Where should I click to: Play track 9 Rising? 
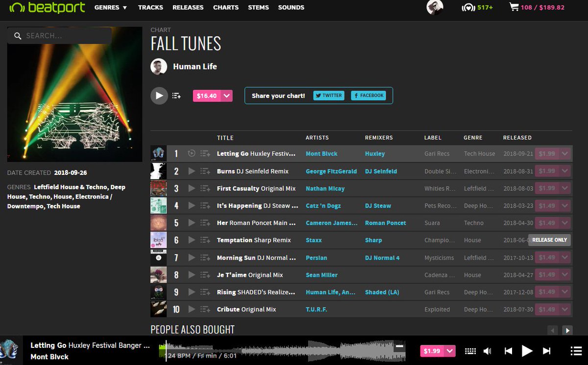[192, 292]
